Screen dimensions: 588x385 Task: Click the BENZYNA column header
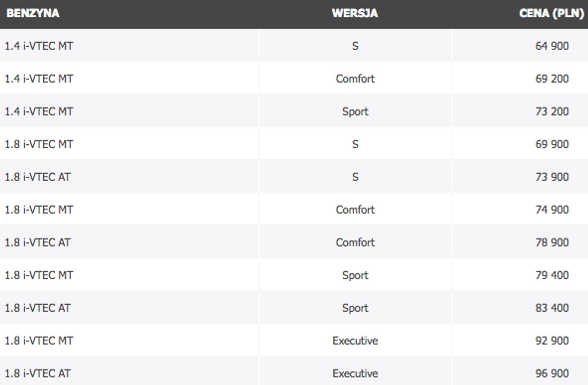(x=33, y=13)
